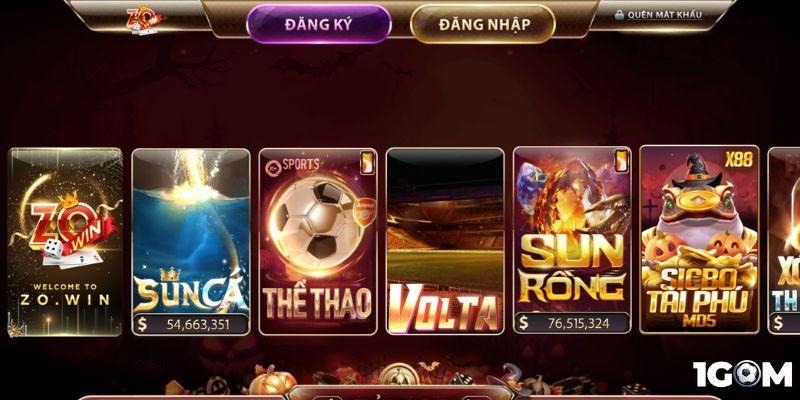
Task: Open the Sicbo Tài Phú MD5 card
Action: click(x=699, y=239)
